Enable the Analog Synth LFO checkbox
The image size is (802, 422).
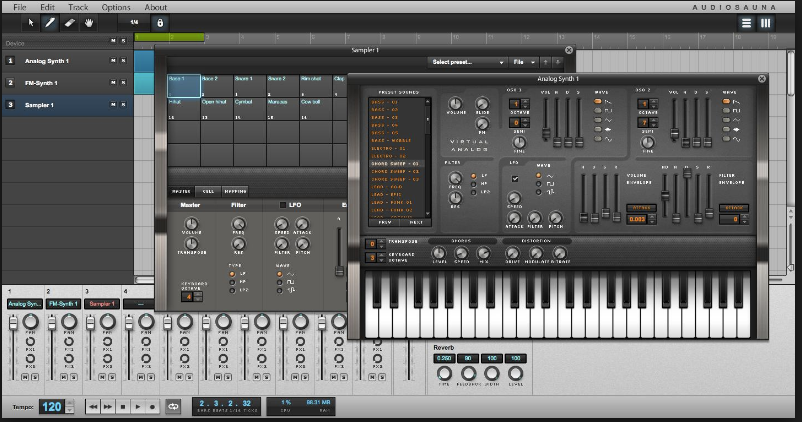[x=515, y=179]
